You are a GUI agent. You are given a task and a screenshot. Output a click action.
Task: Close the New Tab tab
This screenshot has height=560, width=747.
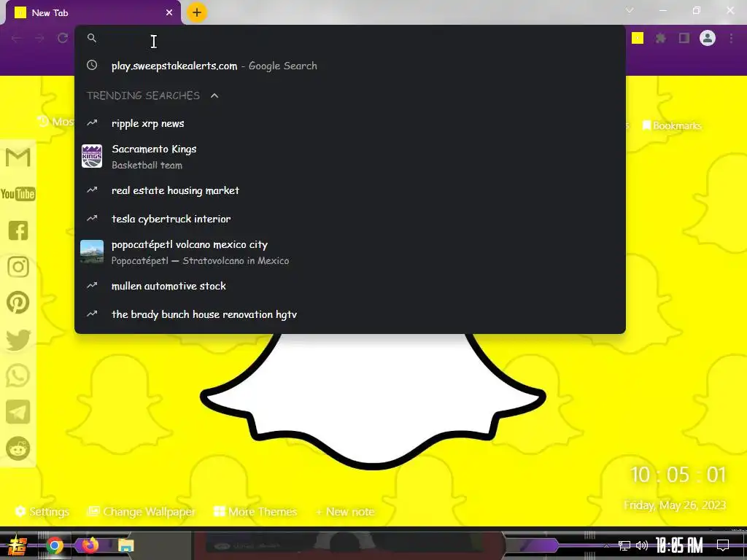tap(169, 13)
